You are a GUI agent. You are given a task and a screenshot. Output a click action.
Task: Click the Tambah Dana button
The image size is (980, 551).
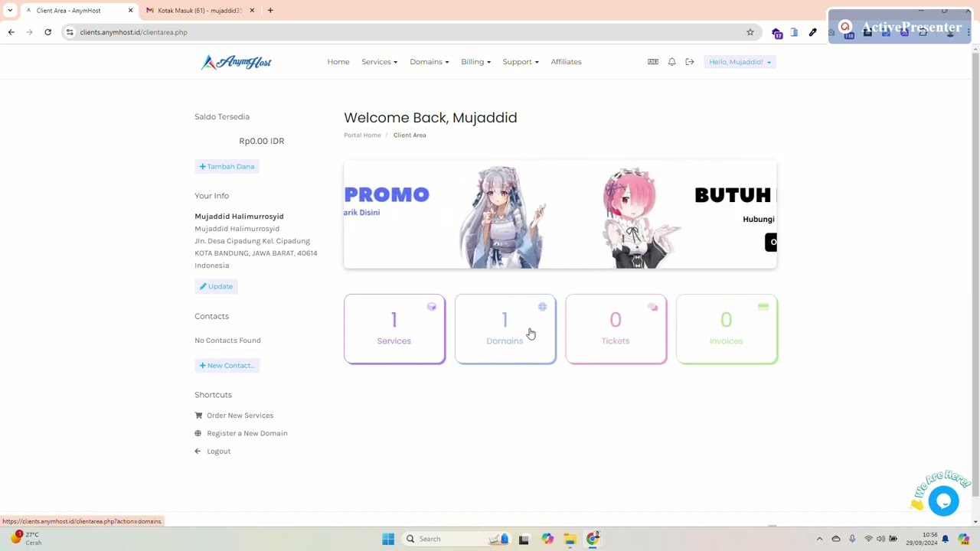(227, 166)
